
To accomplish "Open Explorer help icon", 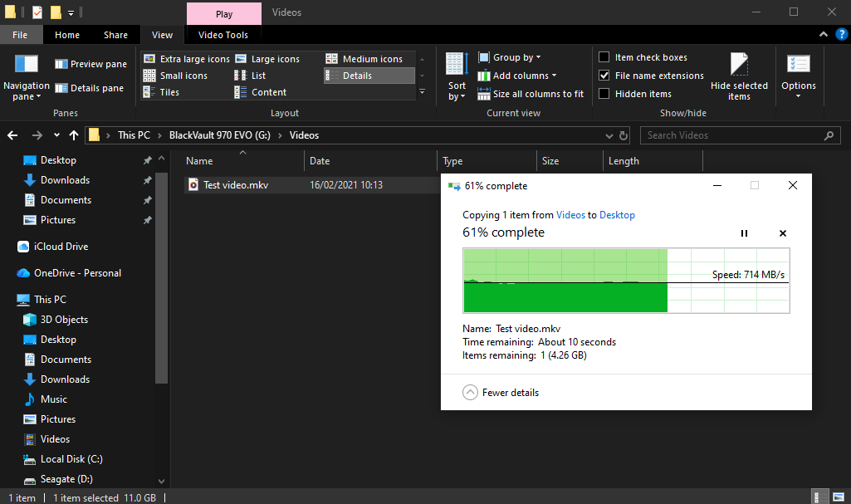I will pos(841,34).
